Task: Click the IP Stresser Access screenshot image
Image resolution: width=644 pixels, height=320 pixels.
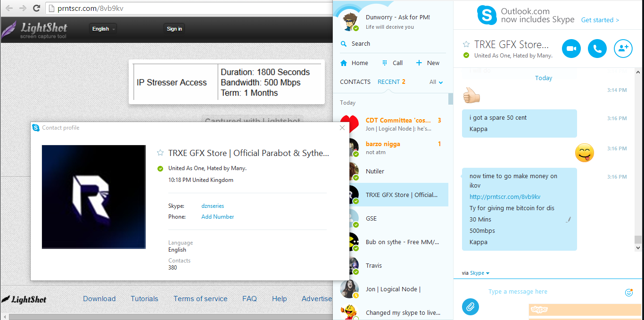Action: tap(227, 82)
